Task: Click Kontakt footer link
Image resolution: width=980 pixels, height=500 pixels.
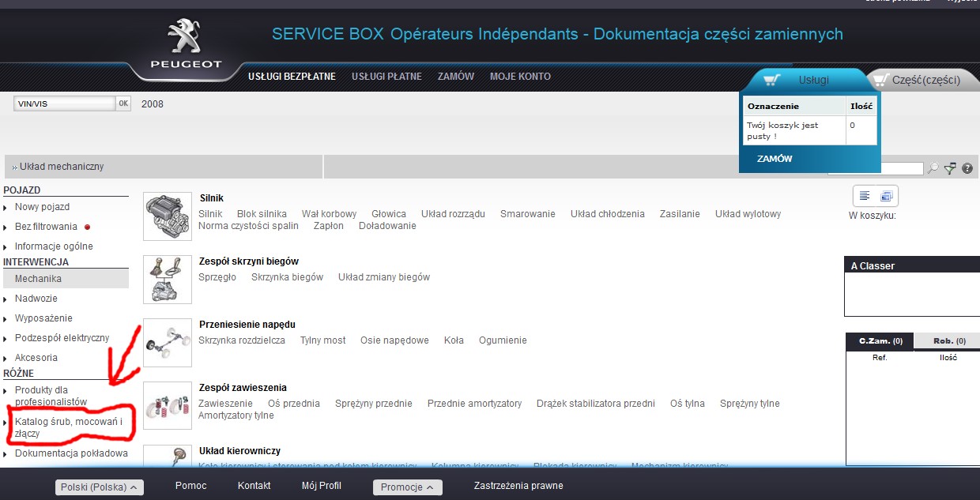Action: [x=254, y=486]
